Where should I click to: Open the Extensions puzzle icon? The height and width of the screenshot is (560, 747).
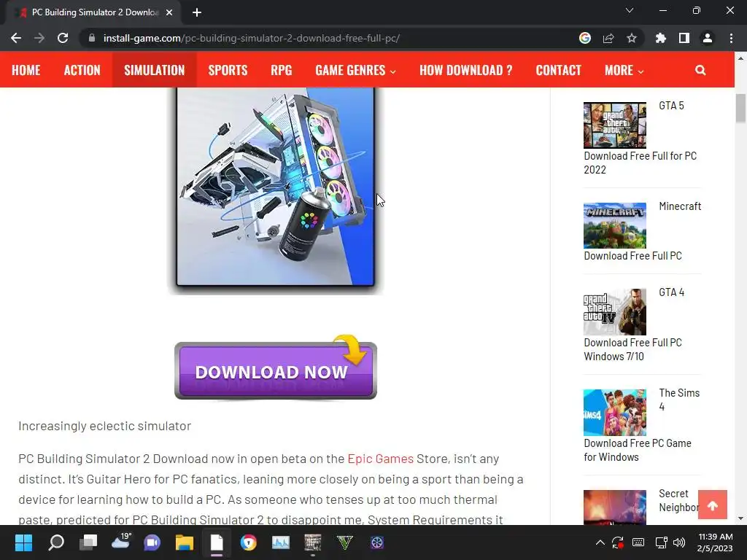pyautogui.click(x=661, y=38)
